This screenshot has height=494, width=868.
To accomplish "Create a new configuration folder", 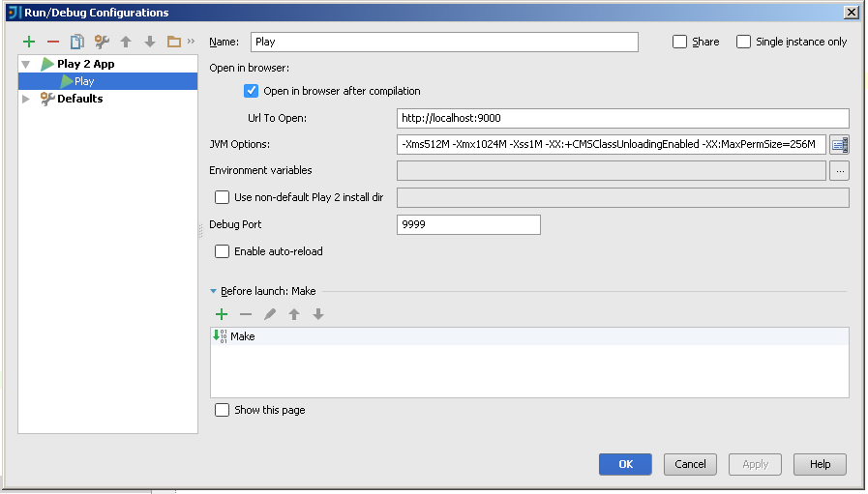I will click(x=174, y=42).
